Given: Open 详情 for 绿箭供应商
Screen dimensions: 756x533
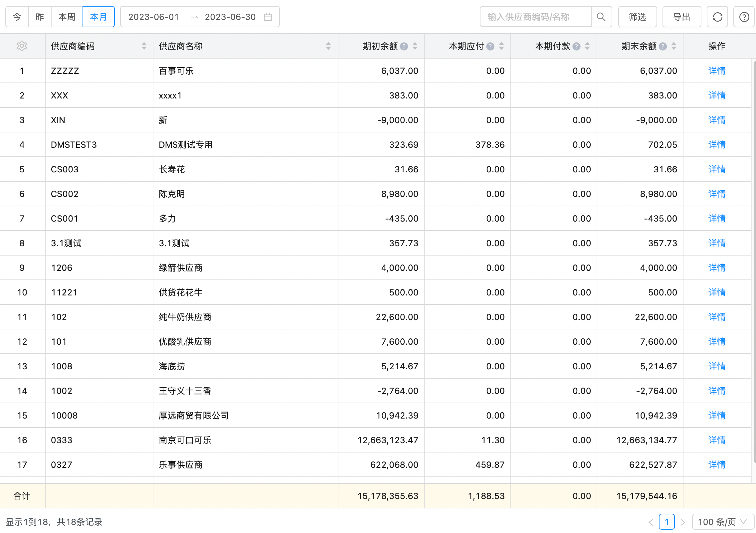Looking at the screenshot, I should (717, 268).
